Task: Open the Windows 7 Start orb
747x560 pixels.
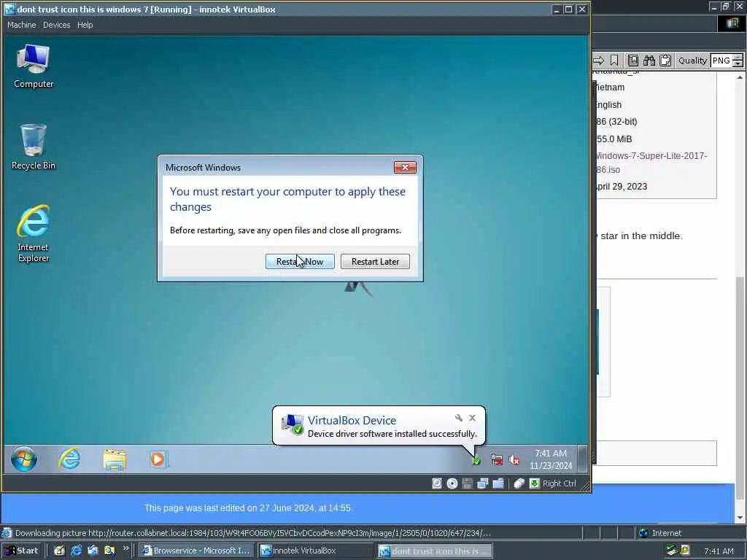Action: point(24,459)
